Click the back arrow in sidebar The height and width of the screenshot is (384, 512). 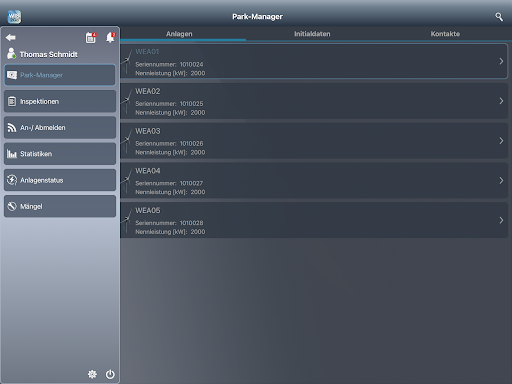click(x=11, y=37)
